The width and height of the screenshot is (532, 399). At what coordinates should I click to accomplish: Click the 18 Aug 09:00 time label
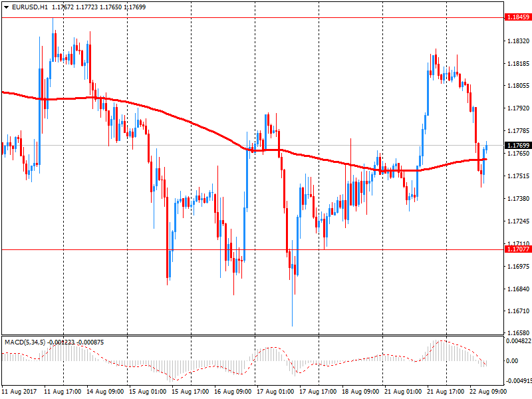(x=360, y=392)
